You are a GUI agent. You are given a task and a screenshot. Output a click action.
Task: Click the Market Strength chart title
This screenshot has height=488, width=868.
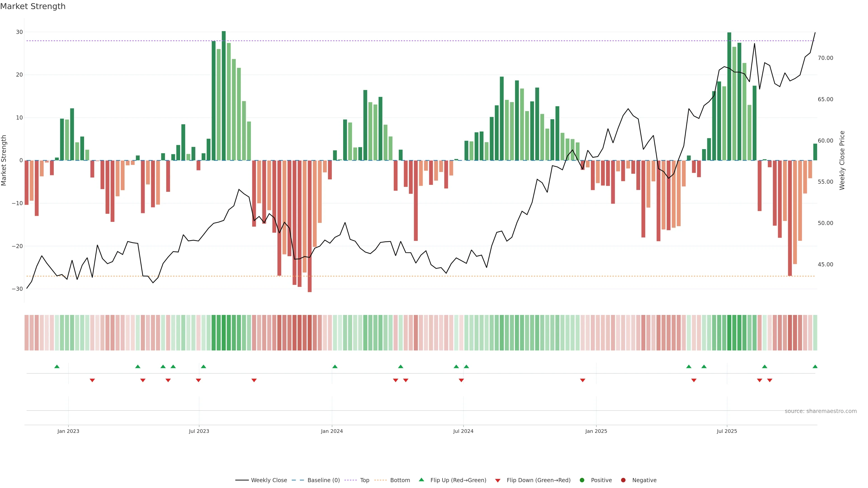pos(33,6)
